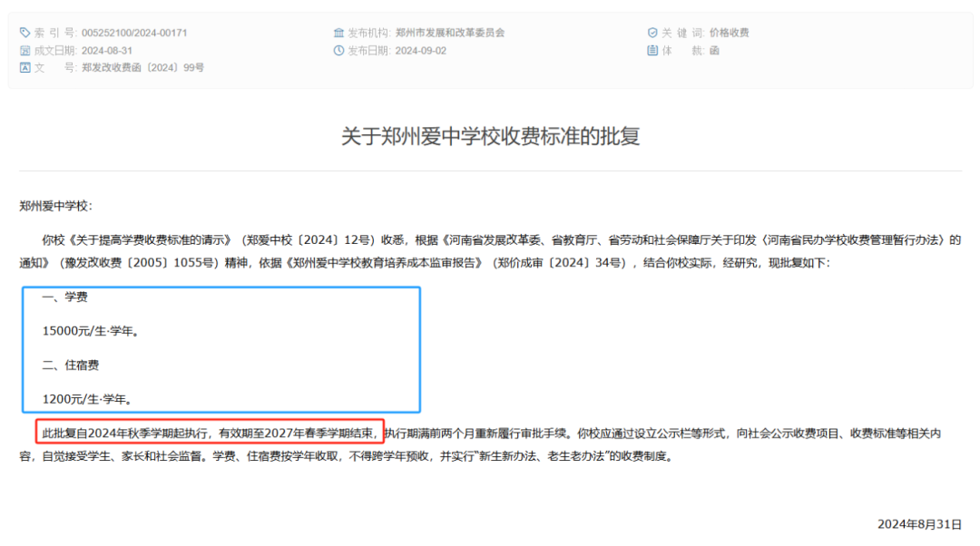Click the salutation 郑州爱中学校:
This screenshot has height=546, width=980.
56,206
